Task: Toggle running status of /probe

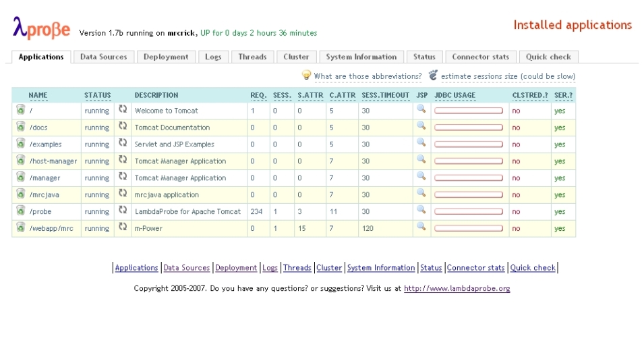Action: coord(97,212)
